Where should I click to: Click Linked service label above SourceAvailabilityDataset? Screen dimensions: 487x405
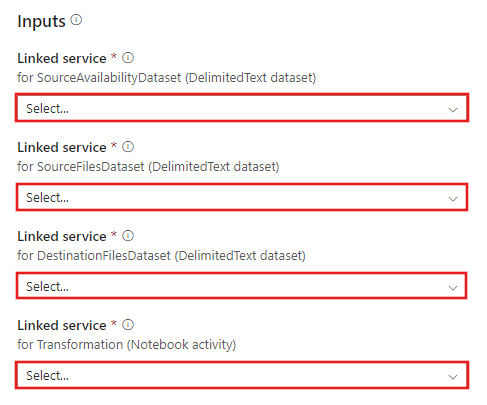point(62,58)
